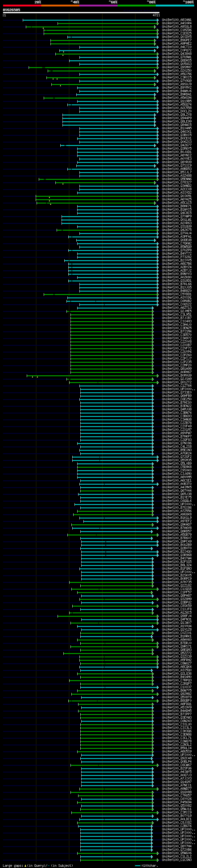Open hit UniRef100_C1MZD6
This screenshot has height=868, width=197.
[x=176, y=30]
